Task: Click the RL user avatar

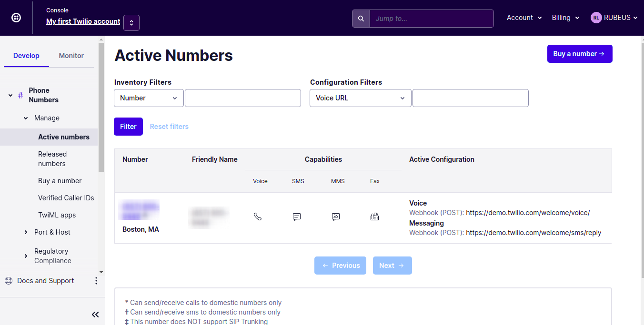Action: coord(596,18)
